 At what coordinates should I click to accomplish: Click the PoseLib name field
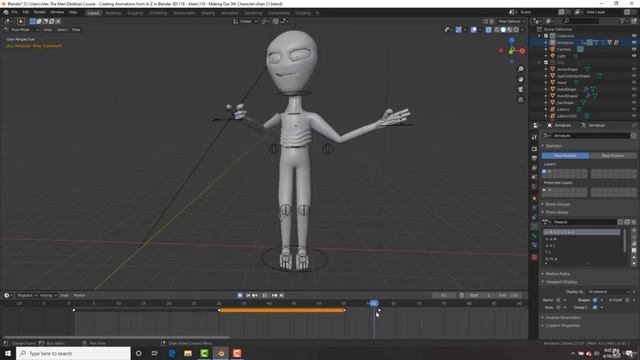[584, 222]
